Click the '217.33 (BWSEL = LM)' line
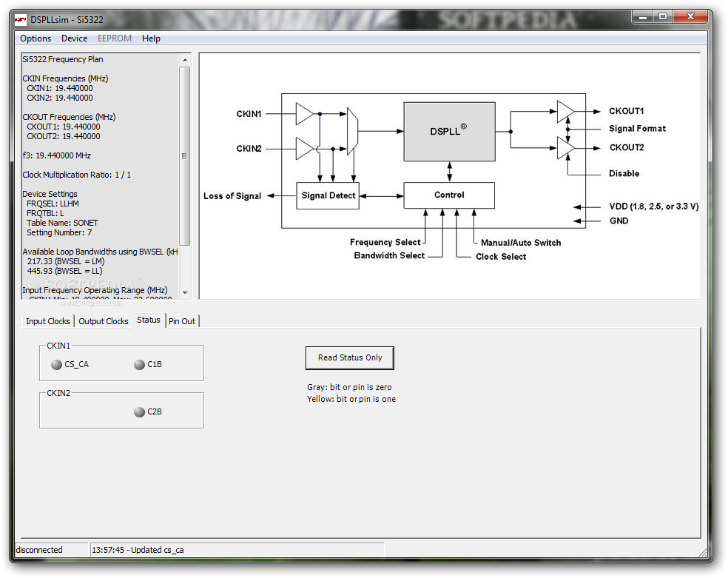 (65, 261)
